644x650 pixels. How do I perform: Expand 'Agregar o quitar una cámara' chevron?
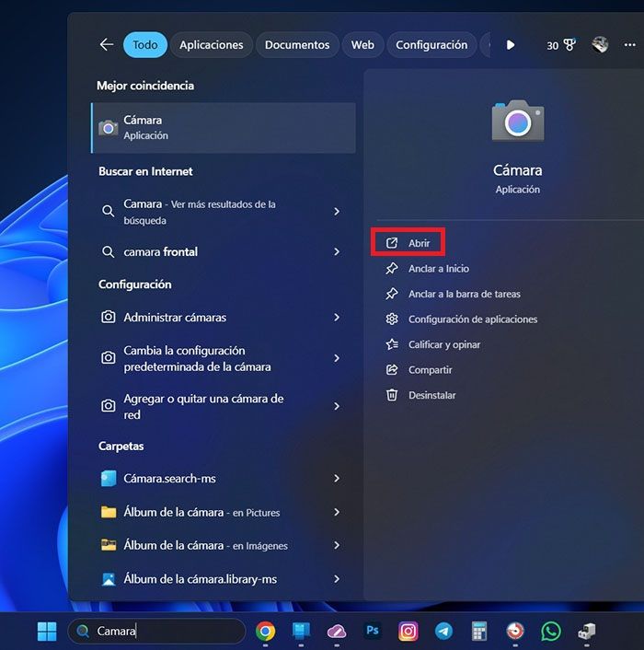click(337, 406)
